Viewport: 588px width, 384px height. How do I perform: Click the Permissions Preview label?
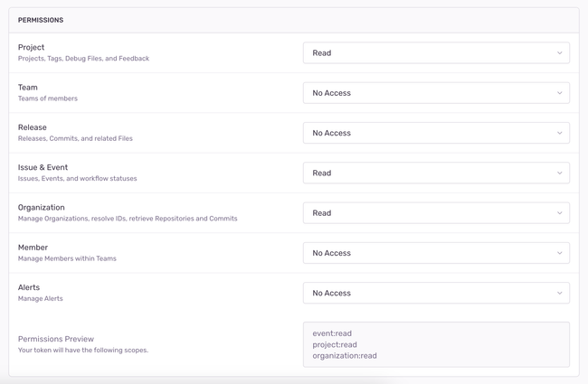(56, 339)
